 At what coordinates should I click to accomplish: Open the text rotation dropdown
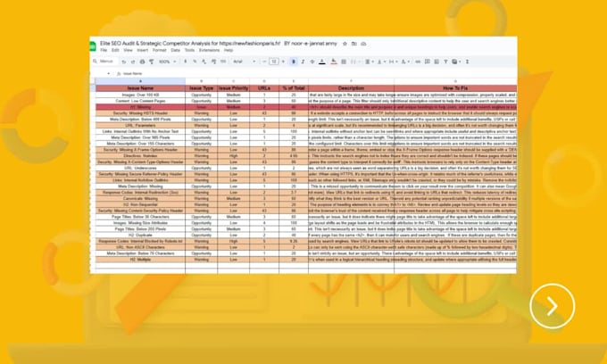pos(405,62)
